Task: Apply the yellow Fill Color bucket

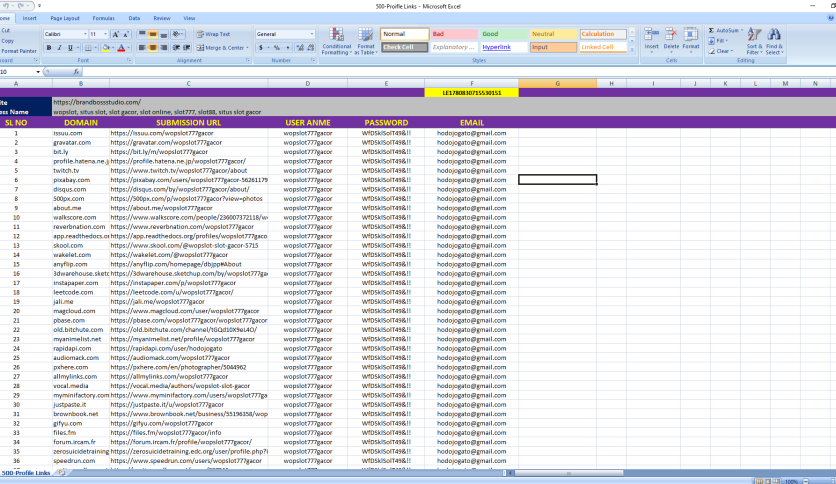Action: pyautogui.click(x=106, y=48)
